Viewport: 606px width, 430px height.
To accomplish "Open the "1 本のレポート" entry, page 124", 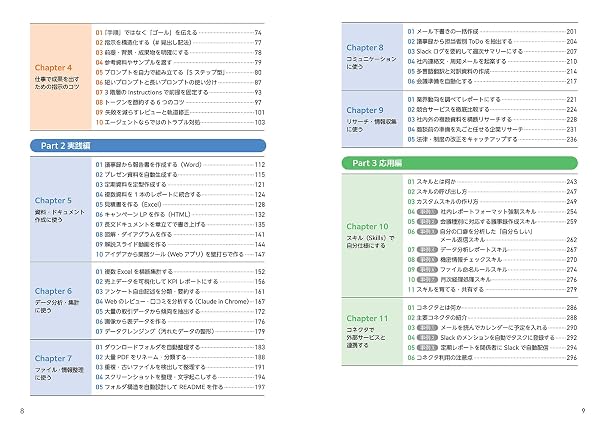I will pyautogui.click(x=180, y=195).
